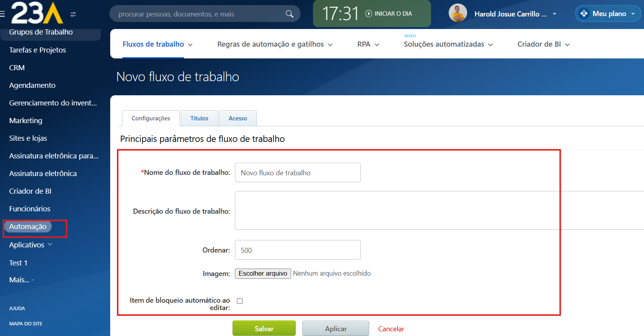Click the workflow name input field
Image resolution: width=644 pixels, height=336 pixels.
[298, 173]
